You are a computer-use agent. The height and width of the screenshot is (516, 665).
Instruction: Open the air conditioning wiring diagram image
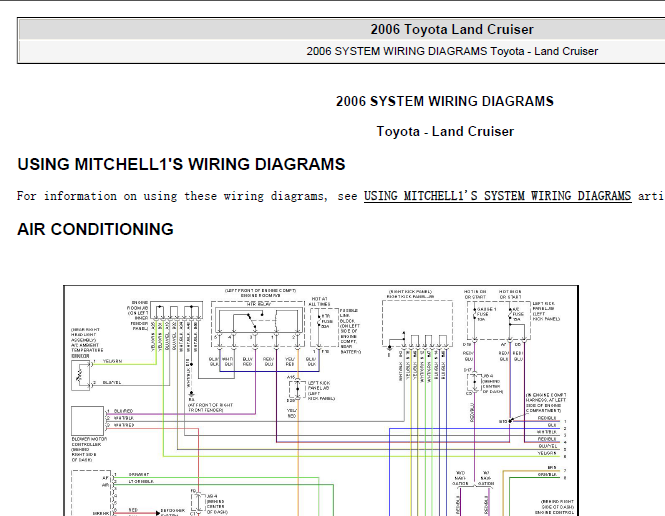tap(321, 401)
